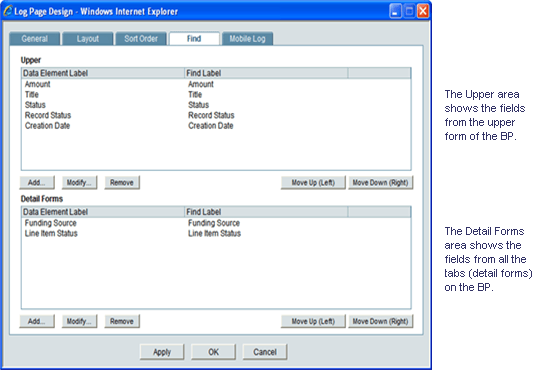This screenshot has width=539, height=370.
Task: Click Move Up (Left) for Upper list
Action: coord(313,183)
